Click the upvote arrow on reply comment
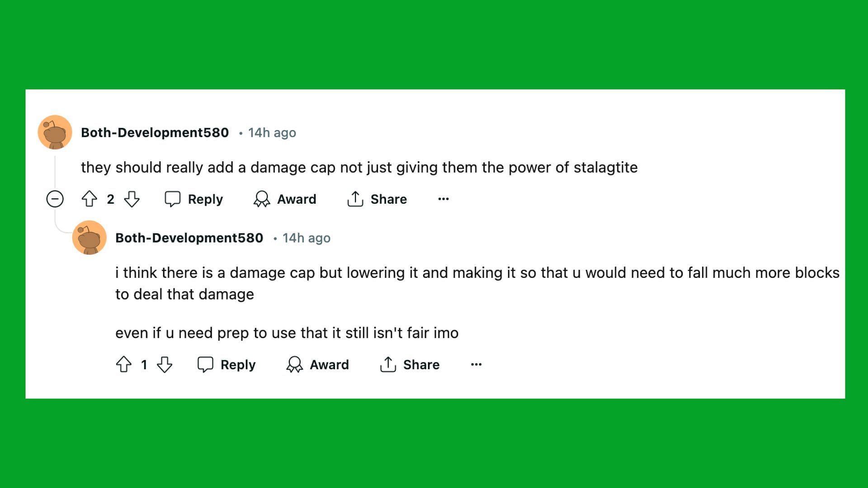 coord(124,365)
